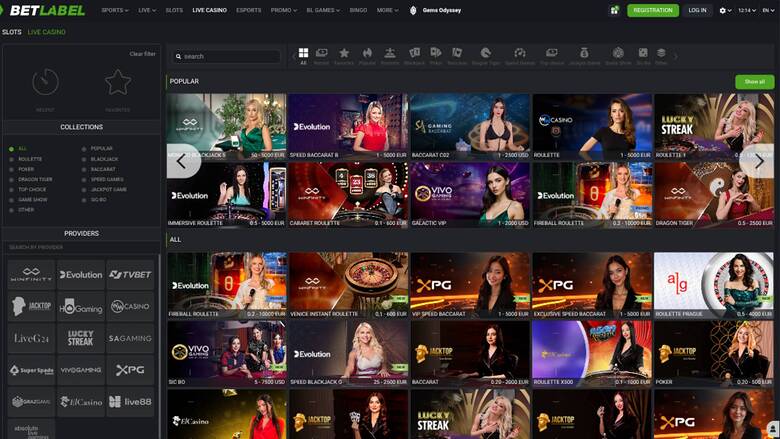The height and width of the screenshot is (439, 780).
Task: Select the All games grid icon
Action: (x=303, y=53)
